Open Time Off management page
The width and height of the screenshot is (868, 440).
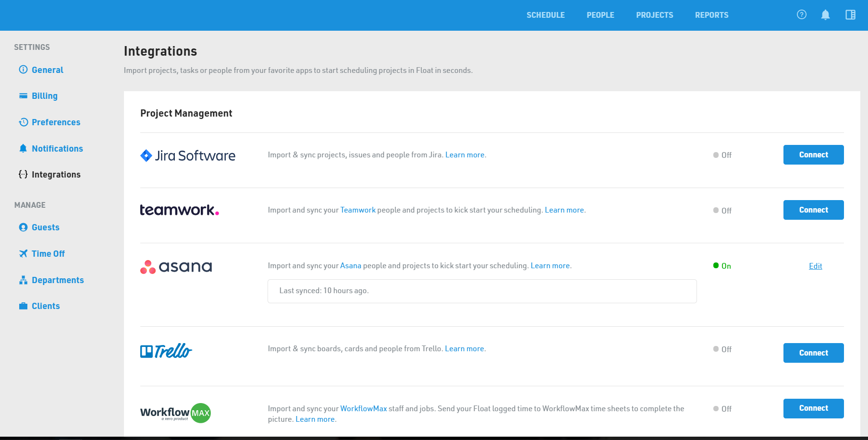point(49,254)
